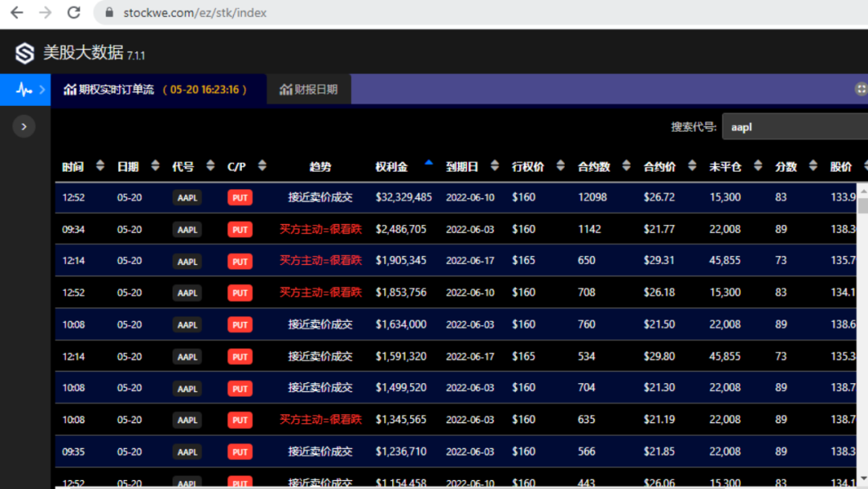Sort table by 行权价 column
Screen dimensions: 868x489
coord(528,166)
